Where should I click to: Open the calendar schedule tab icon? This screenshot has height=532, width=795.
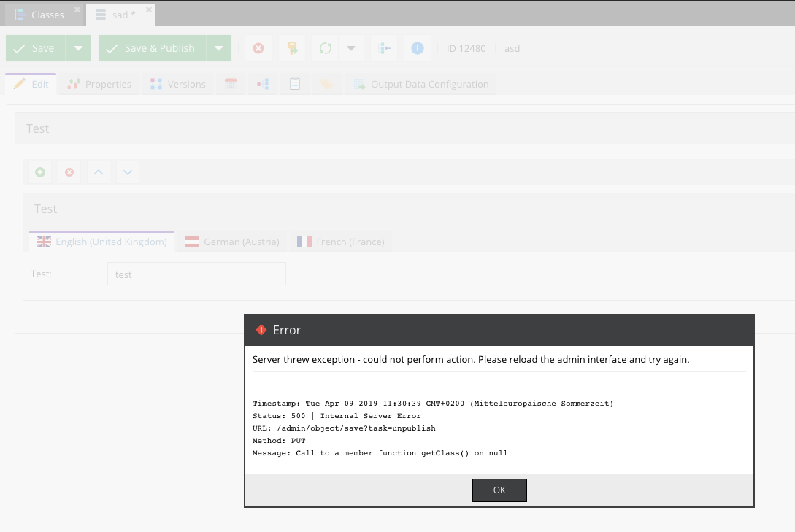231,84
